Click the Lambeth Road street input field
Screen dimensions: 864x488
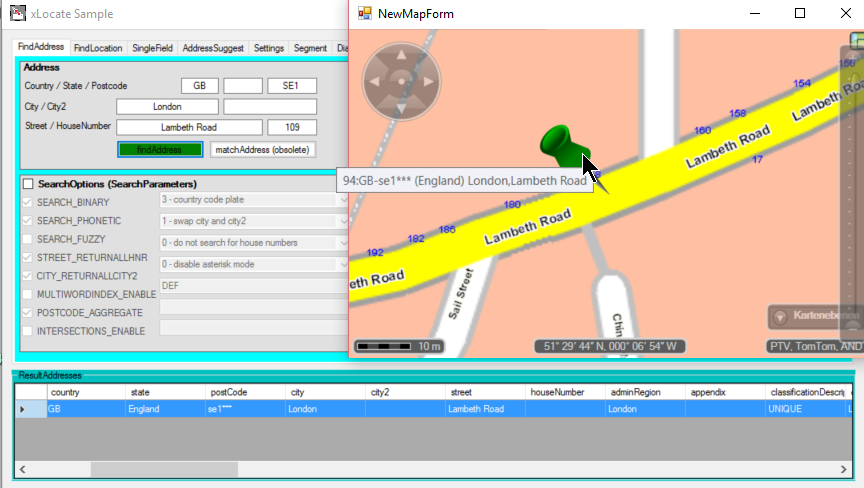click(189, 127)
